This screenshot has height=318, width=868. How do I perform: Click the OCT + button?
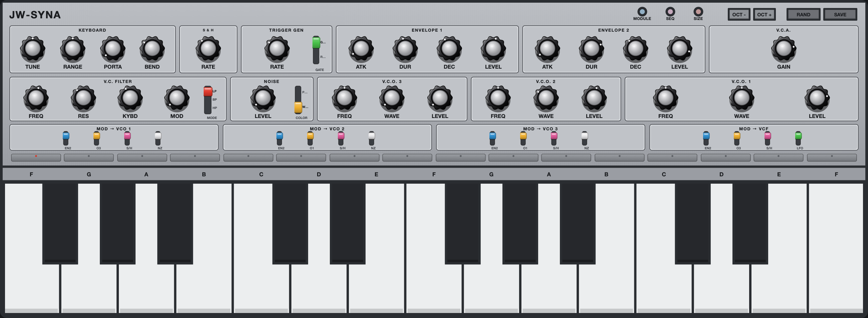pyautogui.click(x=764, y=14)
